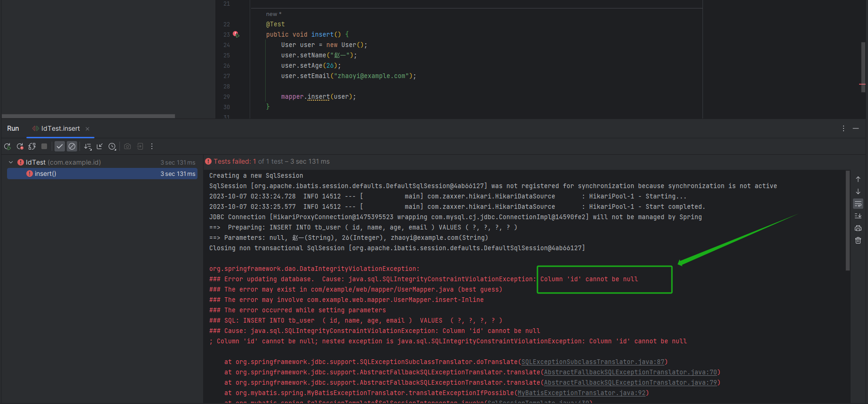868x404 pixels.
Task: Jump to previous failed test with the up arrow
Action: click(x=858, y=179)
